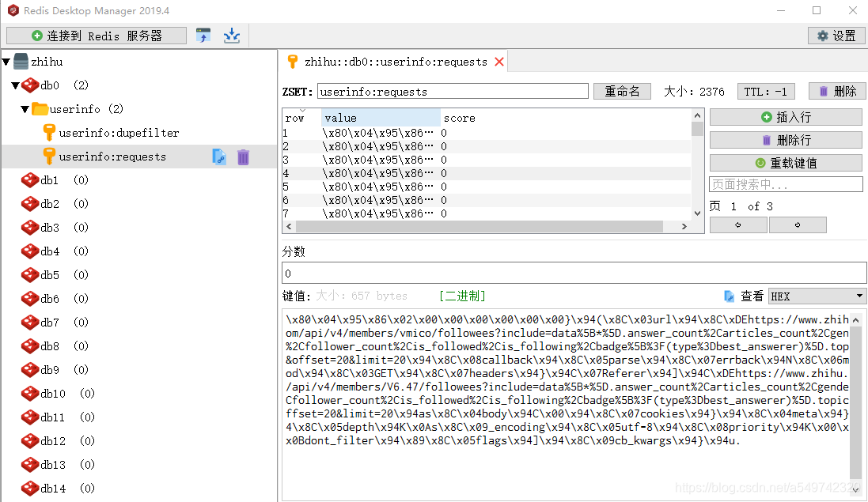Click Connect to Redis Server button
The width and height of the screenshot is (868, 502).
point(97,36)
